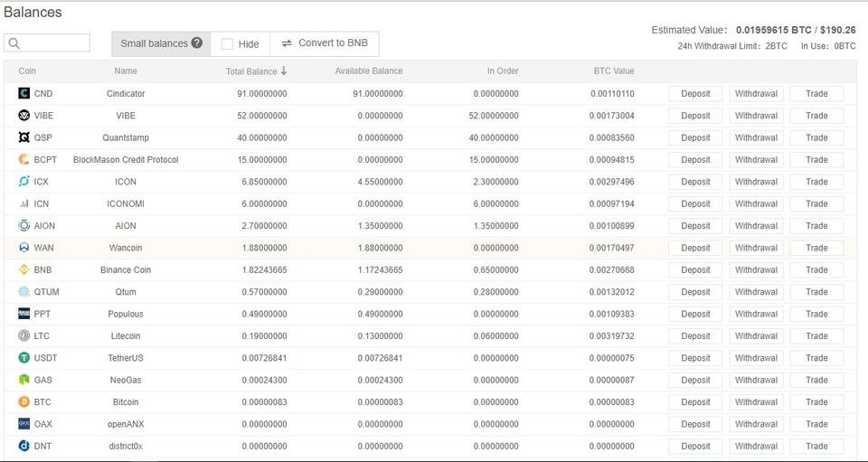Viewport: 868px width, 462px height.
Task: Click Withdrawal for ICN ICONOMI
Action: [x=756, y=203]
